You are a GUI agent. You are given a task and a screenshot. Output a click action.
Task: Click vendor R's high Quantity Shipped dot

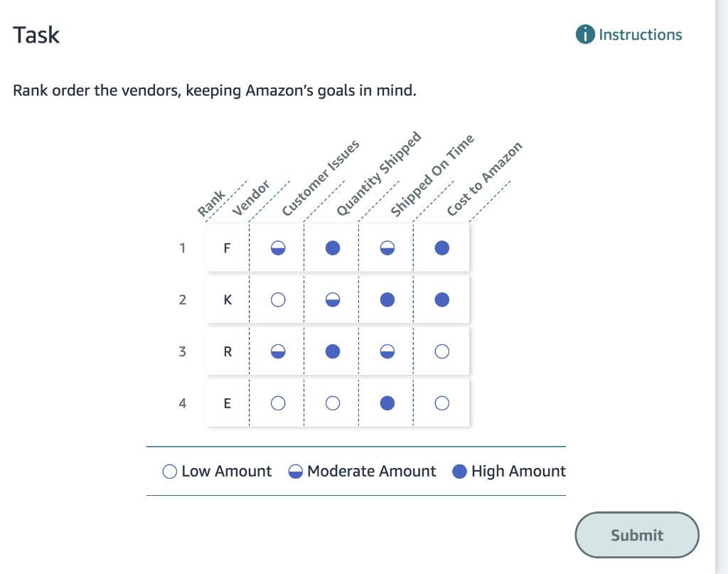coord(332,351)
